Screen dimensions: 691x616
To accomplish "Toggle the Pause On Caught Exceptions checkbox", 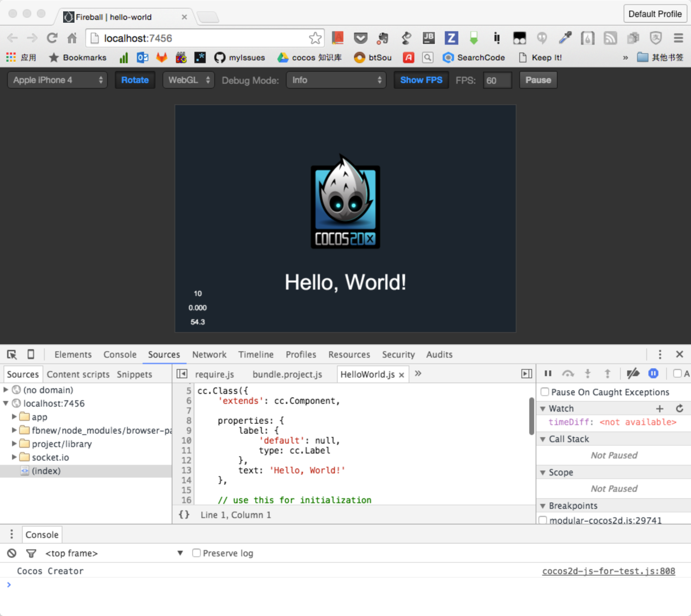I will coord(544,392).
